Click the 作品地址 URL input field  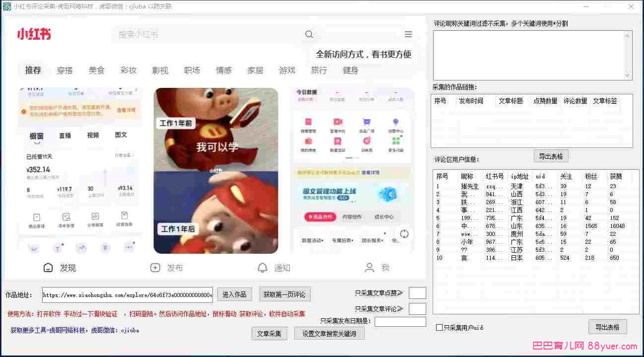pyautogui.click(x=128, y=295)
